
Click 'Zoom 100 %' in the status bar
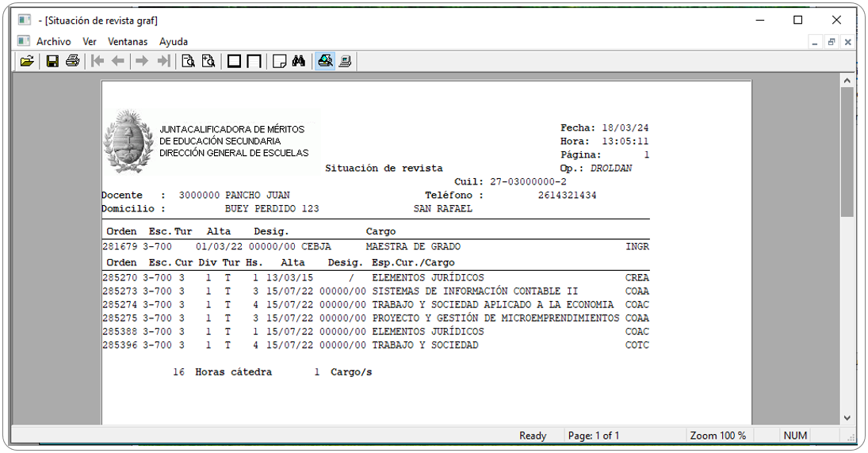click(718, 436)
